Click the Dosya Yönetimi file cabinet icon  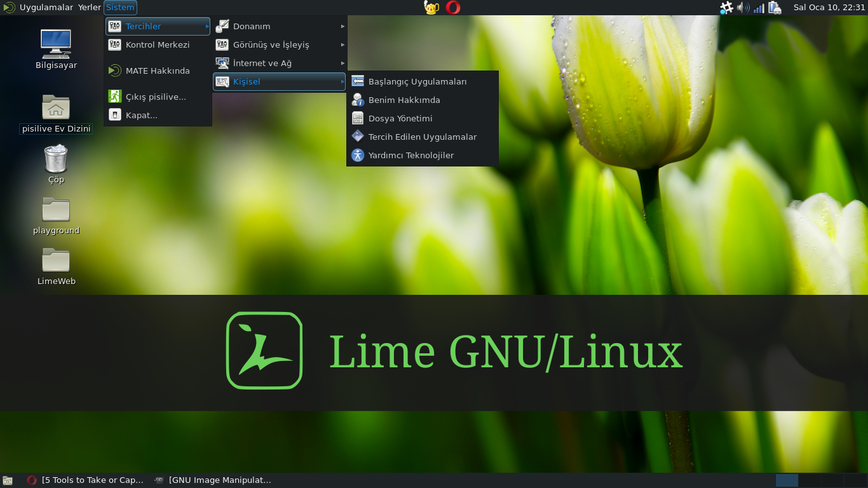(x=358, y=118)
